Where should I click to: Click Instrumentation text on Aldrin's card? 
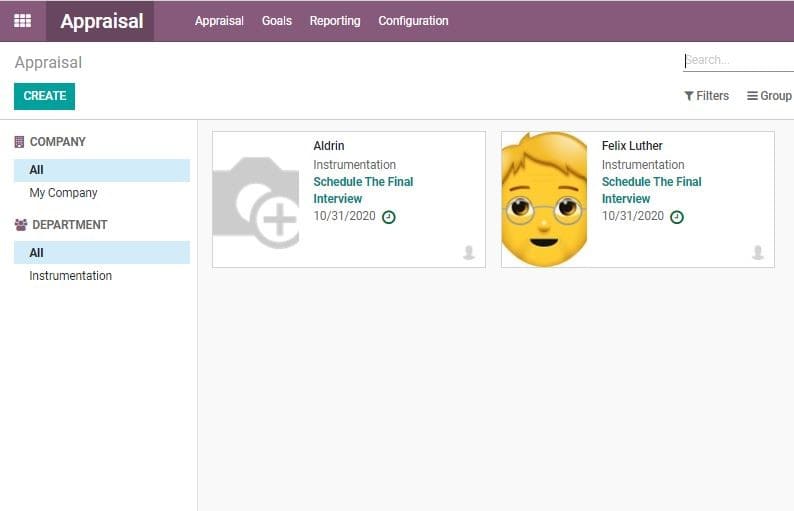pyautogui.click(x=354, y=165)
